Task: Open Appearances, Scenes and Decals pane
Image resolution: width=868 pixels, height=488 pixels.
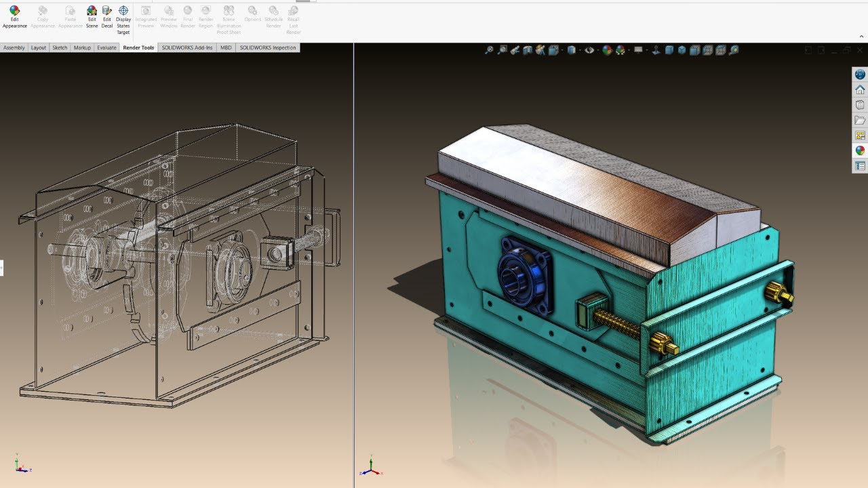Action: point(860,150)
